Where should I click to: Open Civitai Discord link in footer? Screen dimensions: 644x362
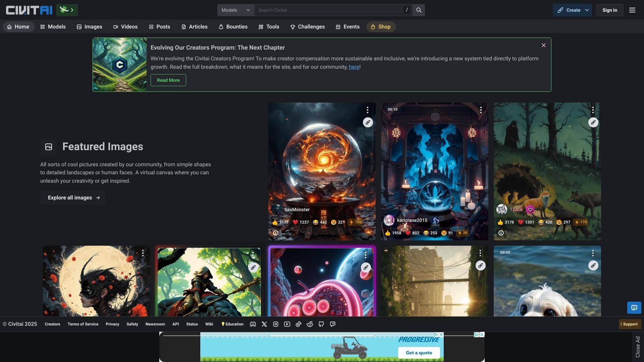point(253,324)
